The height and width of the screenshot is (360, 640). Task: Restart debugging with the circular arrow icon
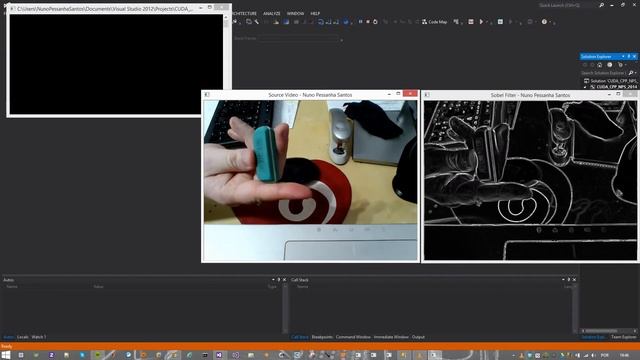[x=375, y=22]
